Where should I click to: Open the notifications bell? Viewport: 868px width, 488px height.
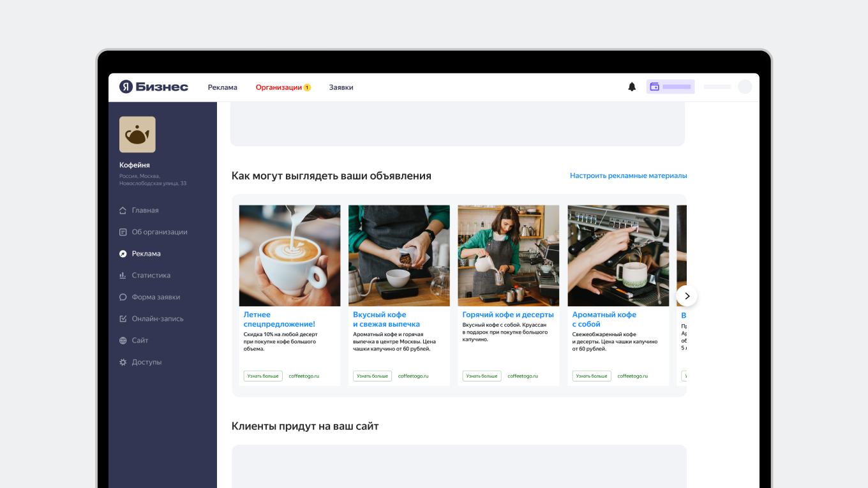pyautogui.click(x=632, y=87)
